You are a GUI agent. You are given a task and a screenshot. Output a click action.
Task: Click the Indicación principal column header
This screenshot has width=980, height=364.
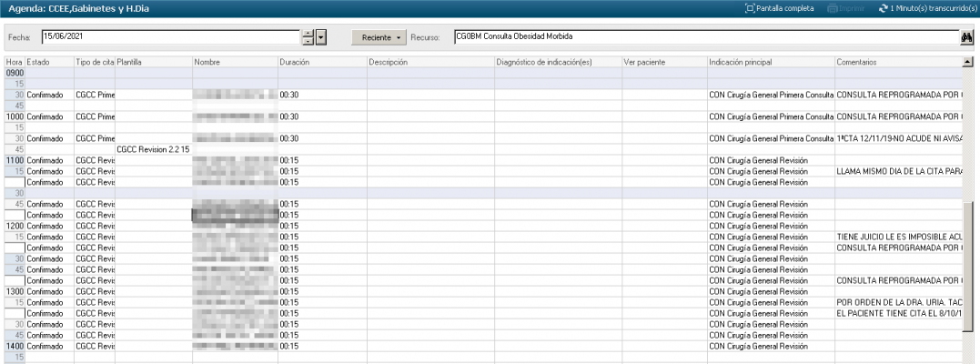770,62
